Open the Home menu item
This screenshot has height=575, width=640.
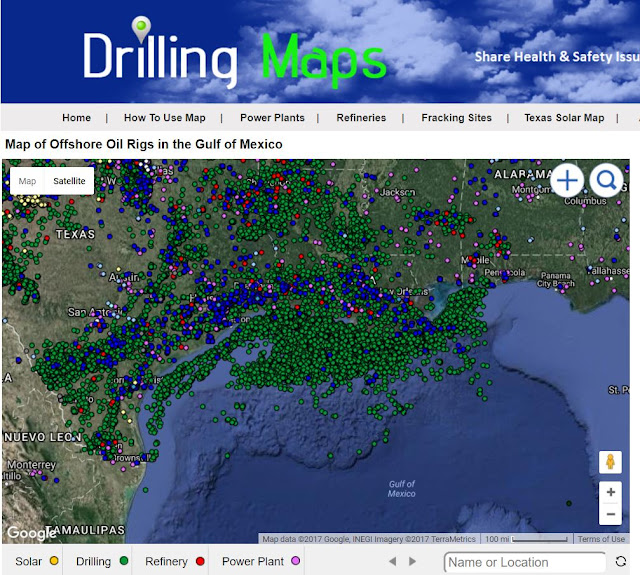click(76, 118)
